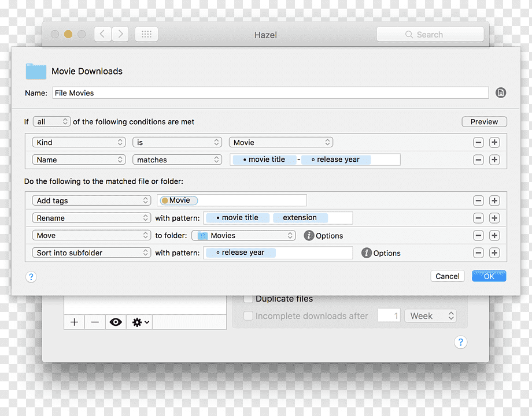Add an action after Rename row
532x416 pixels.
[x=494, y=218]
